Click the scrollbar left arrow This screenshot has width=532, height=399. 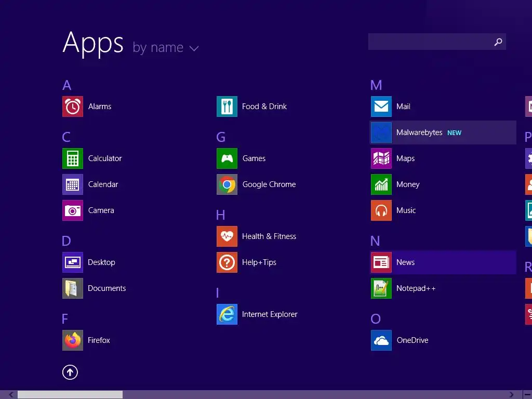coord(11,395)
